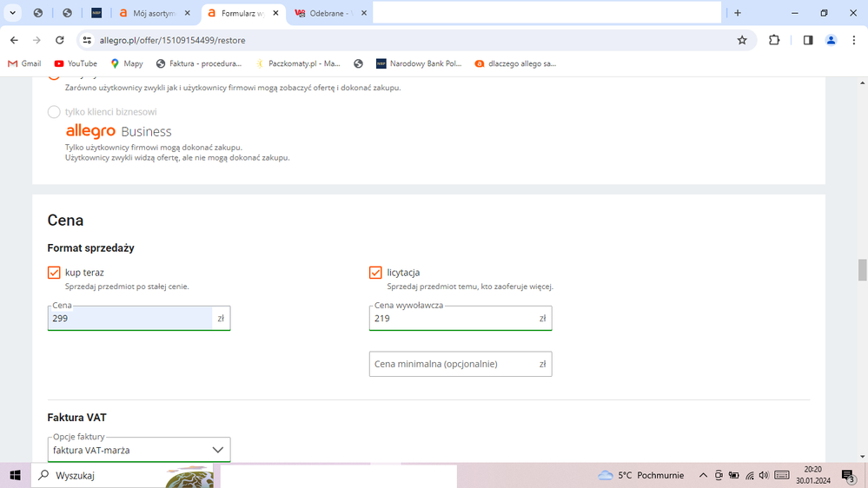The width and height of the screenshot is (868, 488).
Task: Open the tab search dropdown arrow
Action: (13, 13)
